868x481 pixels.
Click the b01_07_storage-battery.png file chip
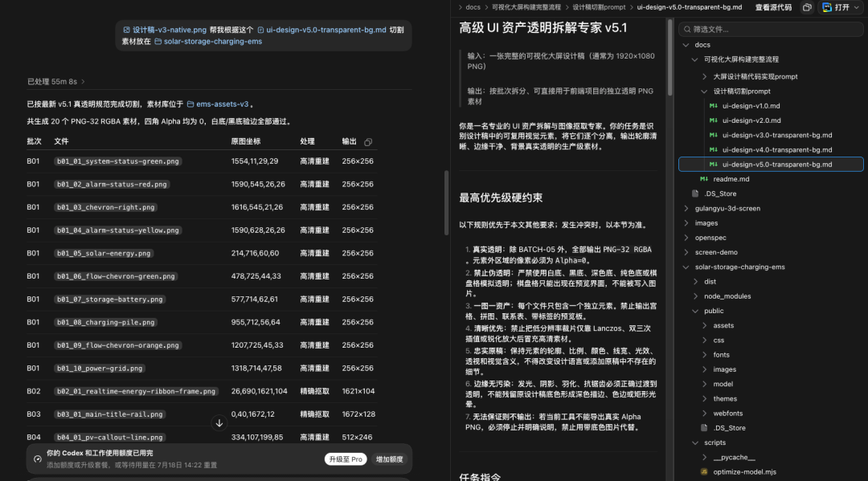click(x=109, y=299)
